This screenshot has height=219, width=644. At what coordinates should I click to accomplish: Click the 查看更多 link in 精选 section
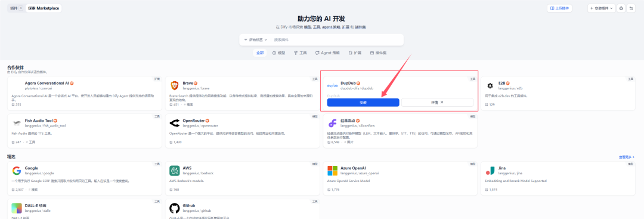pyautogui.click(x=627, y=157)
